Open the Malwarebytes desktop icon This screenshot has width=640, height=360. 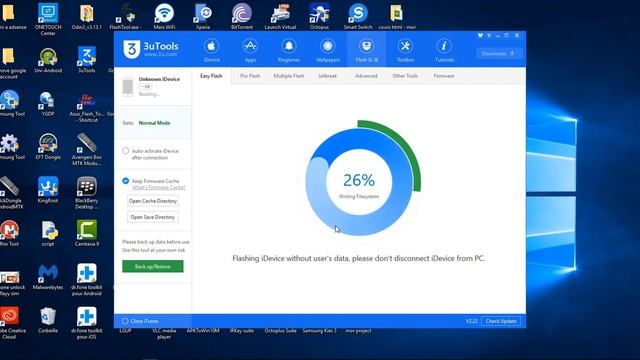[x=48, y=277]
